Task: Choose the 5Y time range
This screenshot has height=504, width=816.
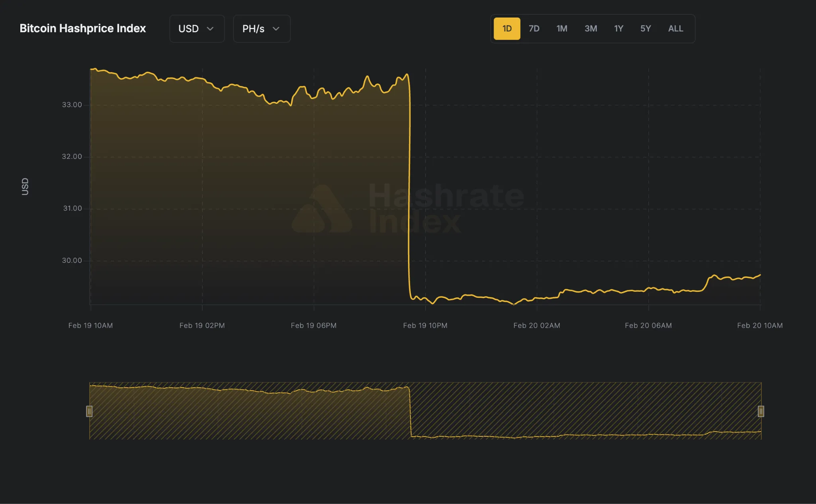Action: (x=645, y=29)
